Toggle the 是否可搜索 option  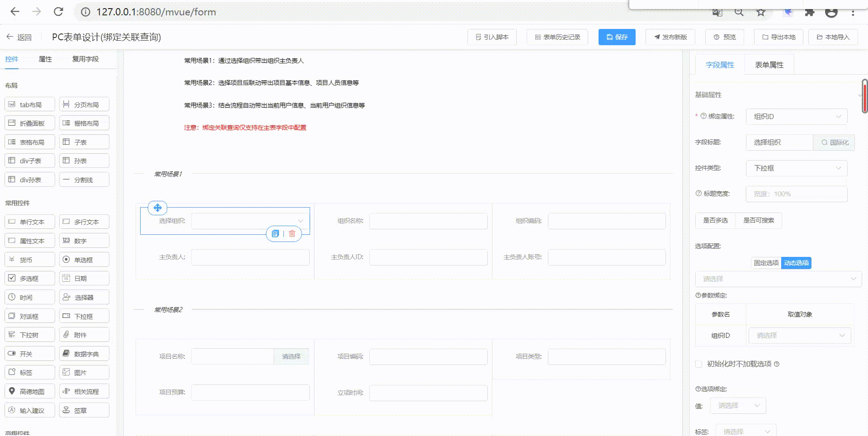click(759, 220)
